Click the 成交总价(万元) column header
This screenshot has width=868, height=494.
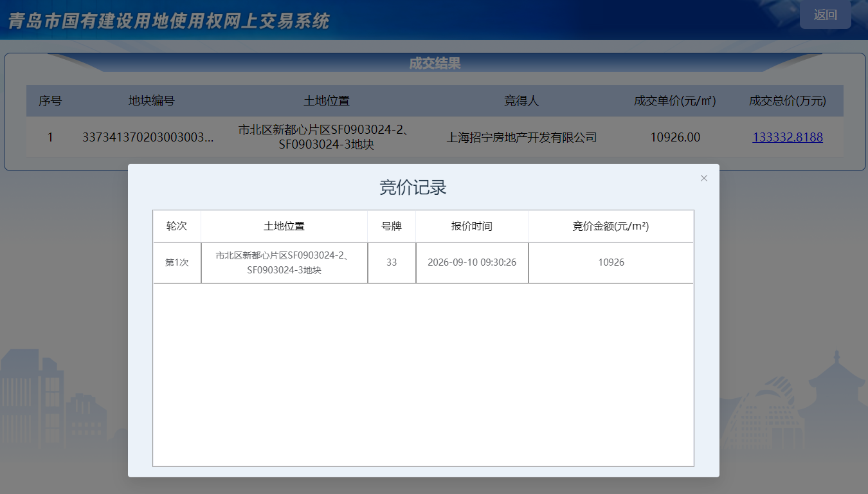[x=788, y=101]
